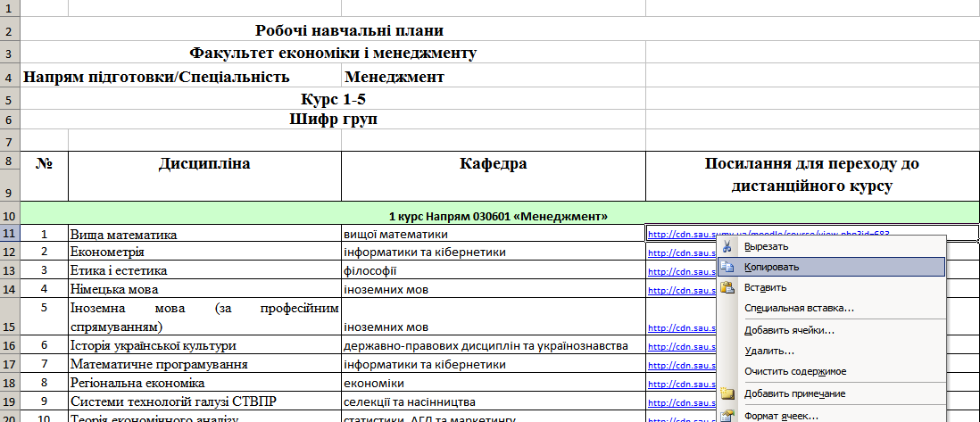Click the cell 'Економетрія'
The height and width of the screenshot is (422, 980).
point(204,252)
